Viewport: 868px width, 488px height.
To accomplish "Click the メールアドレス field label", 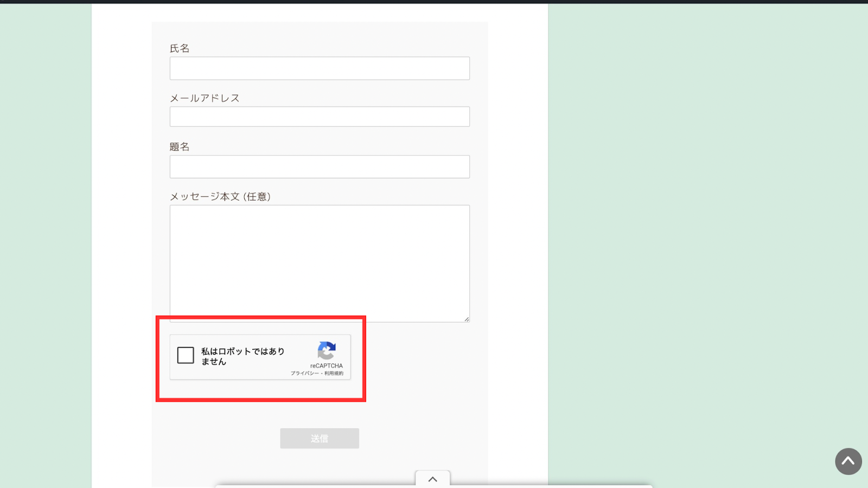I will [205, 98].
